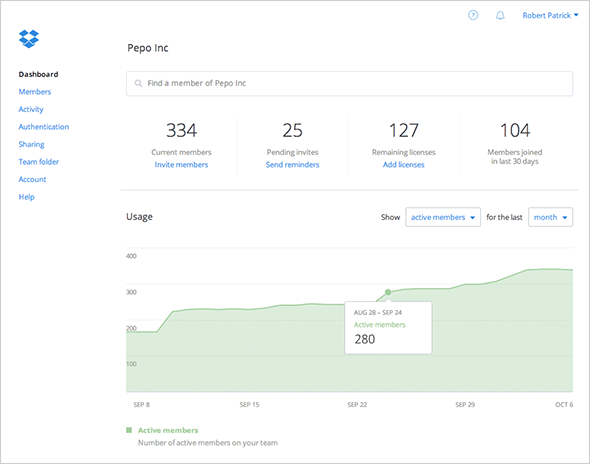This screenshot has width=590, height=464.
Task: Click the highlighted data point on the chart
Action: pyautogui.click(x=388, y=292)
